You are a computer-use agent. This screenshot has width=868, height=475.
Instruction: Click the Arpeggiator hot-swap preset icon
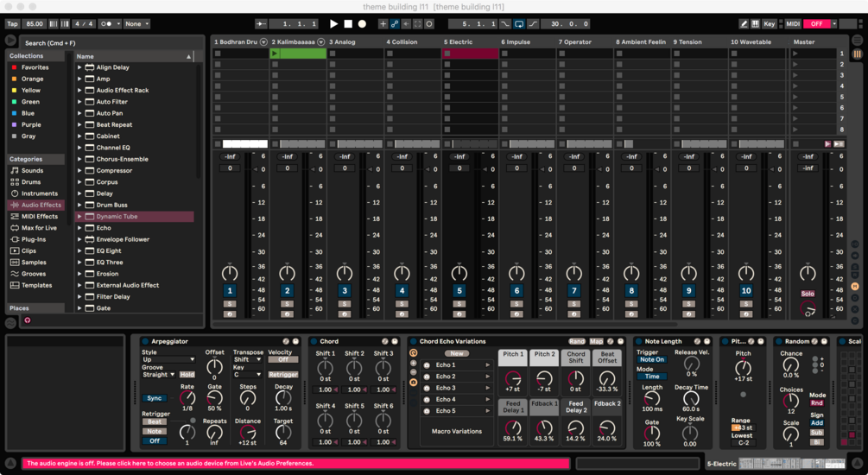point(286,342)
